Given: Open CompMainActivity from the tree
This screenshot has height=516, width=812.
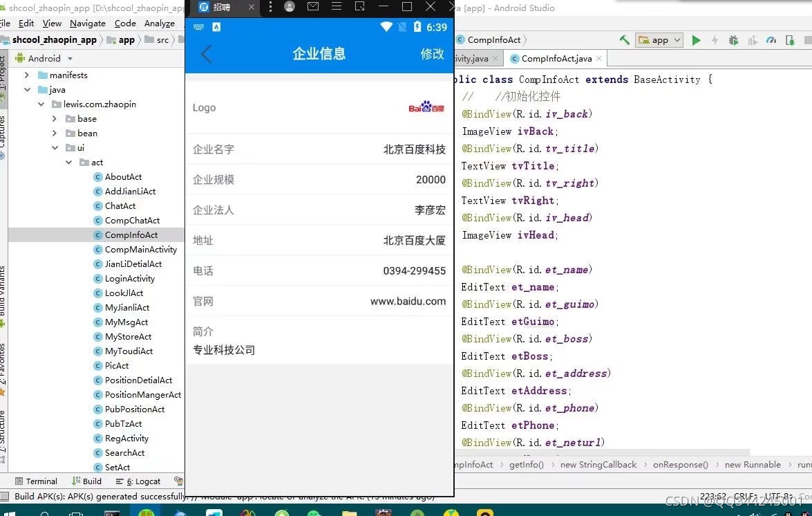Looking at the screenshot, I should [x=141, y=249].
